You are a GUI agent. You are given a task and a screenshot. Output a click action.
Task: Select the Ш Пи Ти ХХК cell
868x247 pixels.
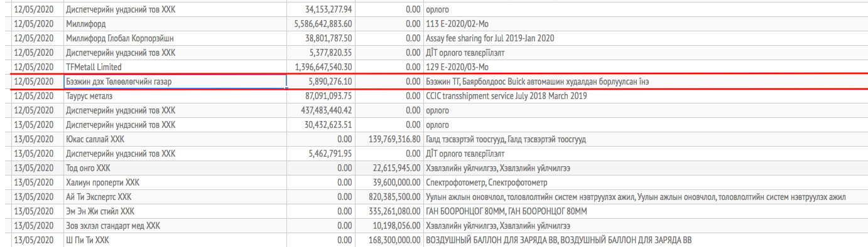(x=175, y=240)
